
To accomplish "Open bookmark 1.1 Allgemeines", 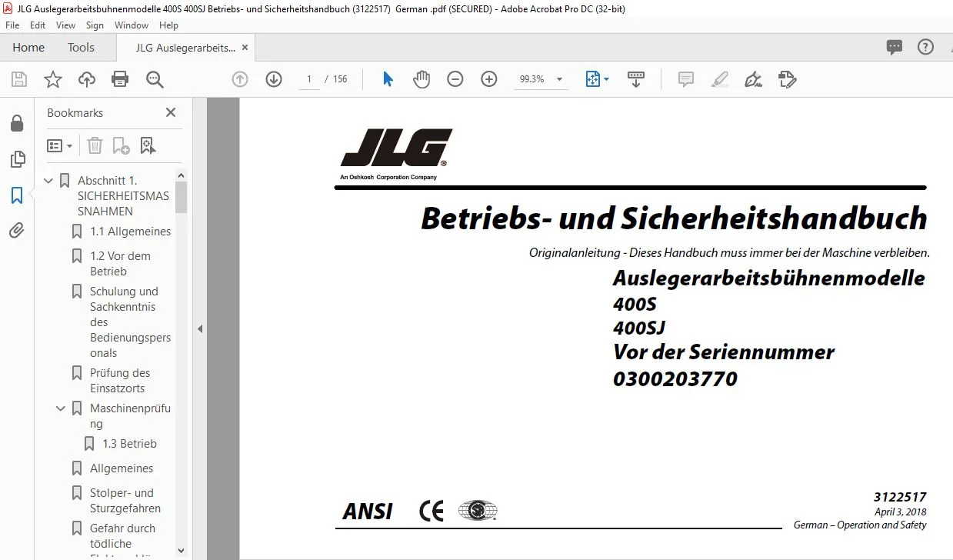I will pyautogui.click(x=131, y=232).
